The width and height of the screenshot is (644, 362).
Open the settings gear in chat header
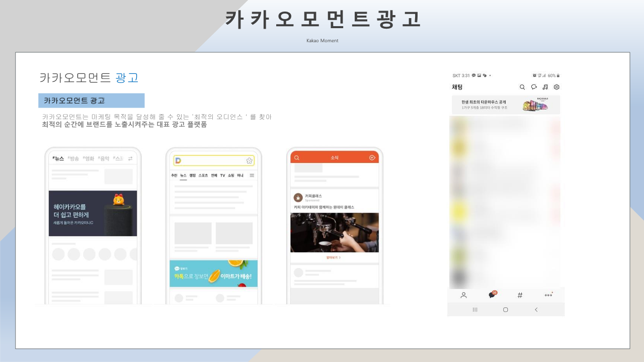[x=556, y=87]
